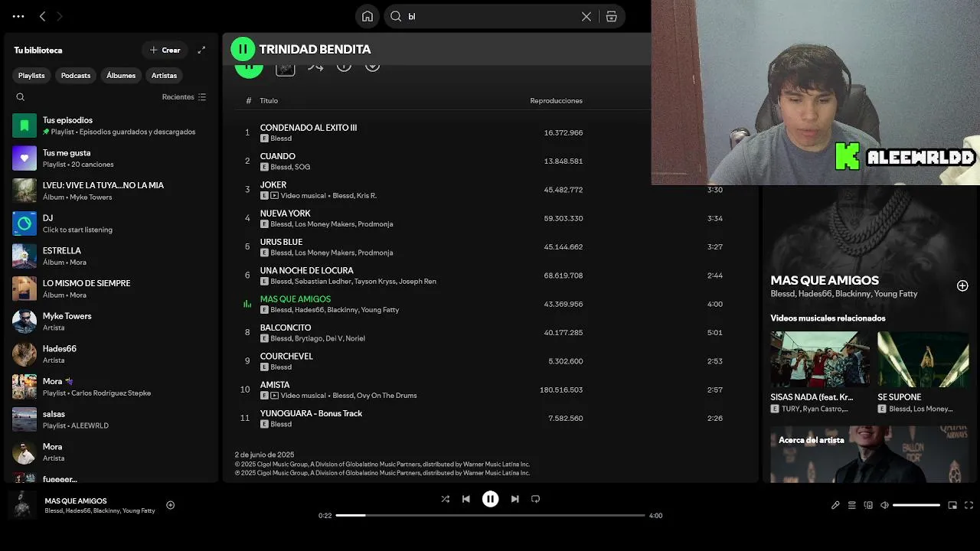Select track COURCHEVEL
Viewport: 980px width, 551px height.
tap(286, 357)
